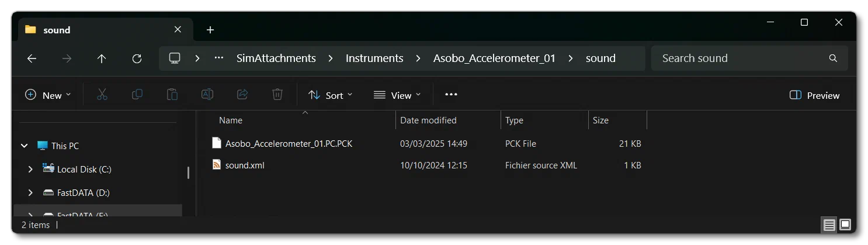This screenshot has height=245, width=868.
Task: Navigate to Instruments in the breadcrumb
Action: click(x=374, y=58)
